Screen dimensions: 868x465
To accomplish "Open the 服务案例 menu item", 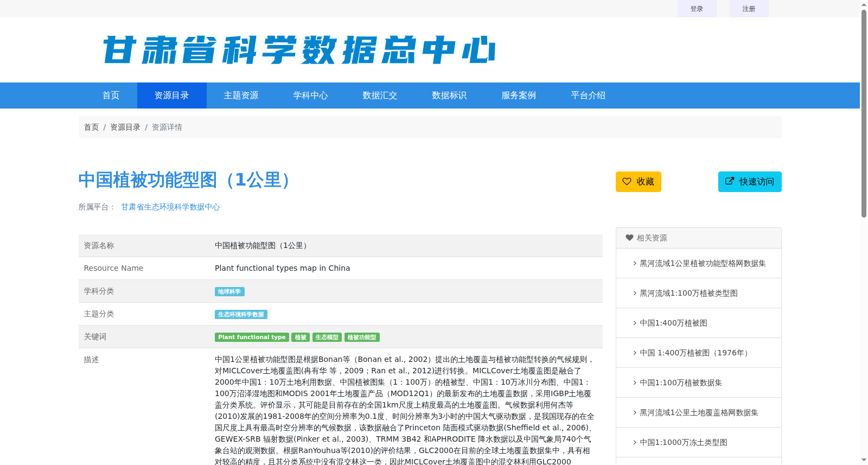I will pyautogui.click(x=519, y=95).
